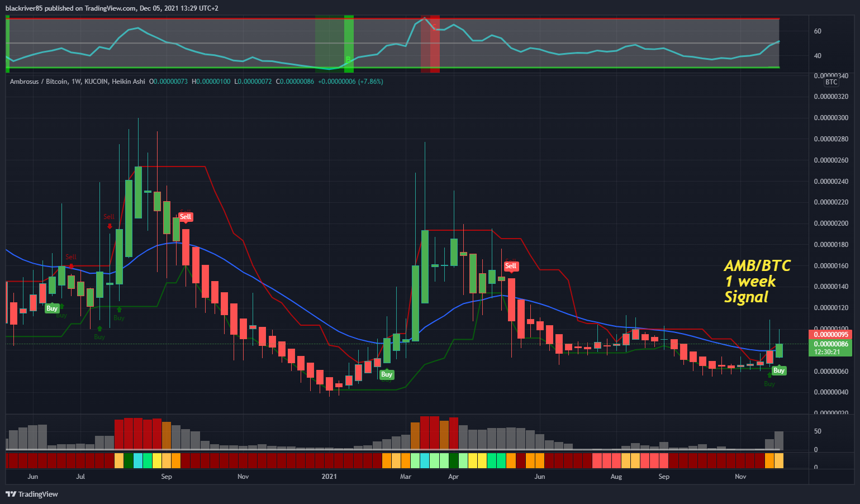Image resolution: width=860 pixels, height=504 pixels.
Task: Click the BTC currency label on the price axis
Action: 831,82
